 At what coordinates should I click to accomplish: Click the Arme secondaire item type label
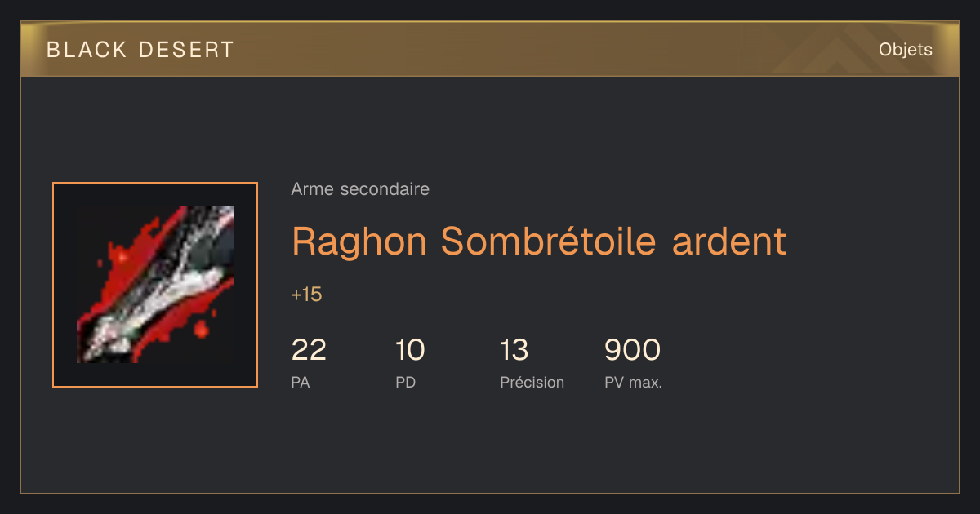pos(360,189)
